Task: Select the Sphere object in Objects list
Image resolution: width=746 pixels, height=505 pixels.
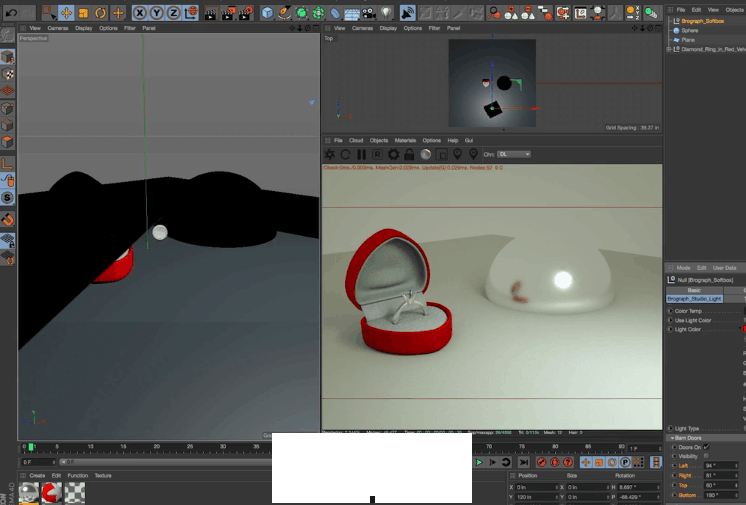Action: click(x=690, y=30)
